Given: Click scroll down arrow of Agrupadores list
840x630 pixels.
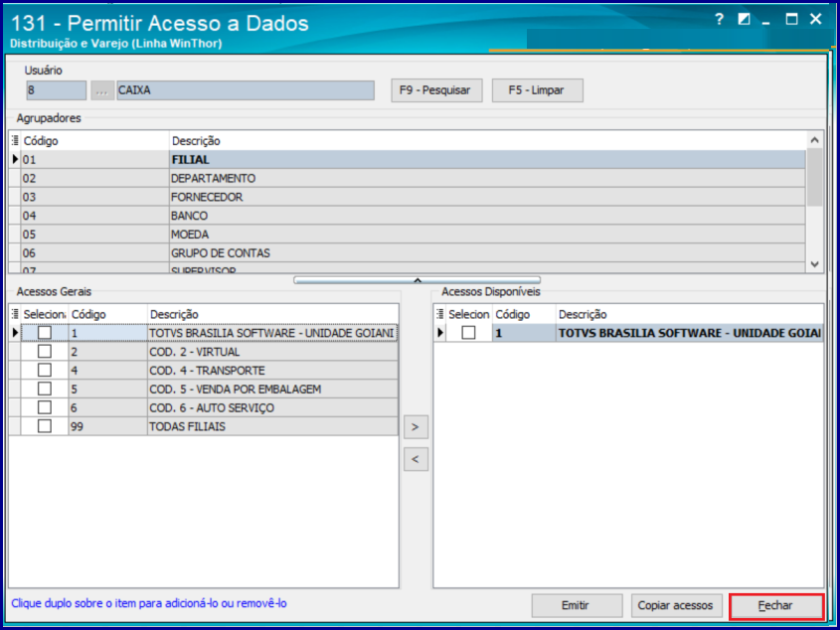Looking at the screenshot, I should point(815,264).
